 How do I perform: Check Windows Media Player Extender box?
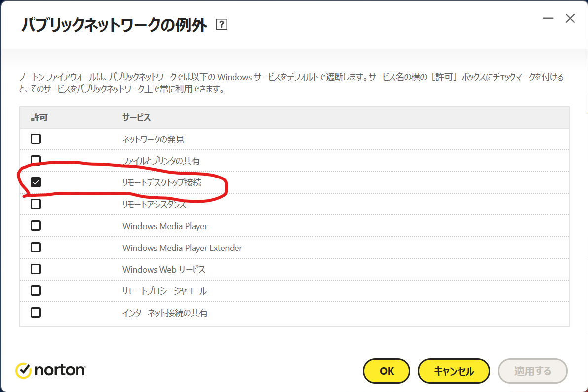pos(36,248)
